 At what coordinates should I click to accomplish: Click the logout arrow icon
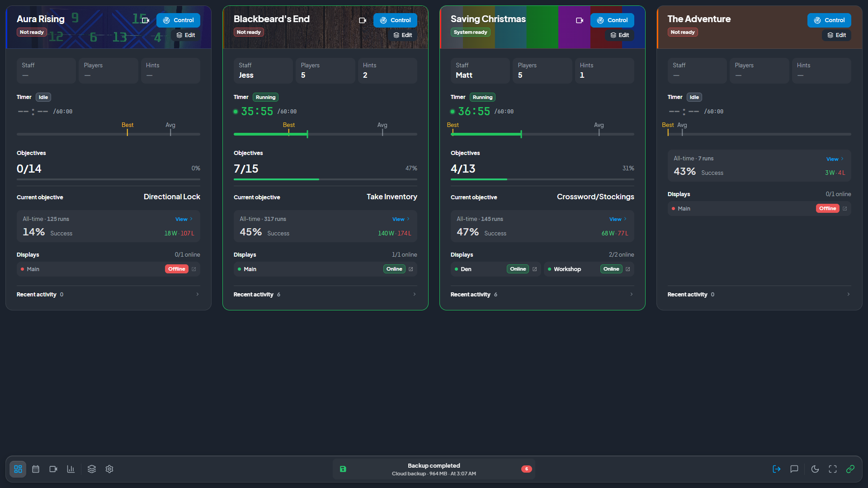(777, 469)
